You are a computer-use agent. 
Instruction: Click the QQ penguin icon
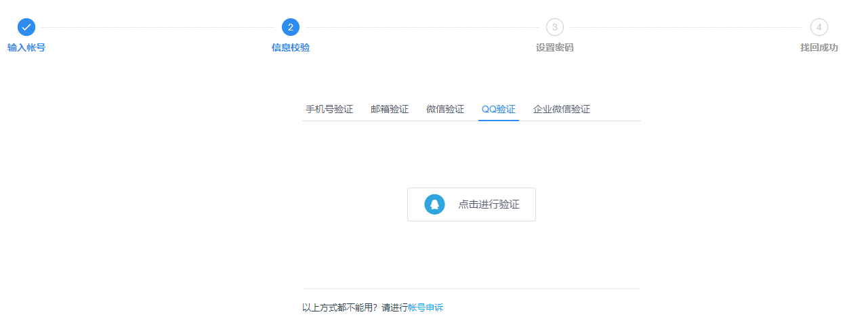pyautogui.click(x=434, y=204)
